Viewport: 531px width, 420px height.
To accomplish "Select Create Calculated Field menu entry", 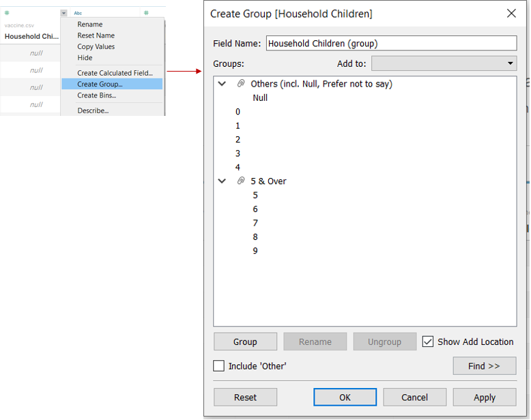I will click(x=115, y=73).
